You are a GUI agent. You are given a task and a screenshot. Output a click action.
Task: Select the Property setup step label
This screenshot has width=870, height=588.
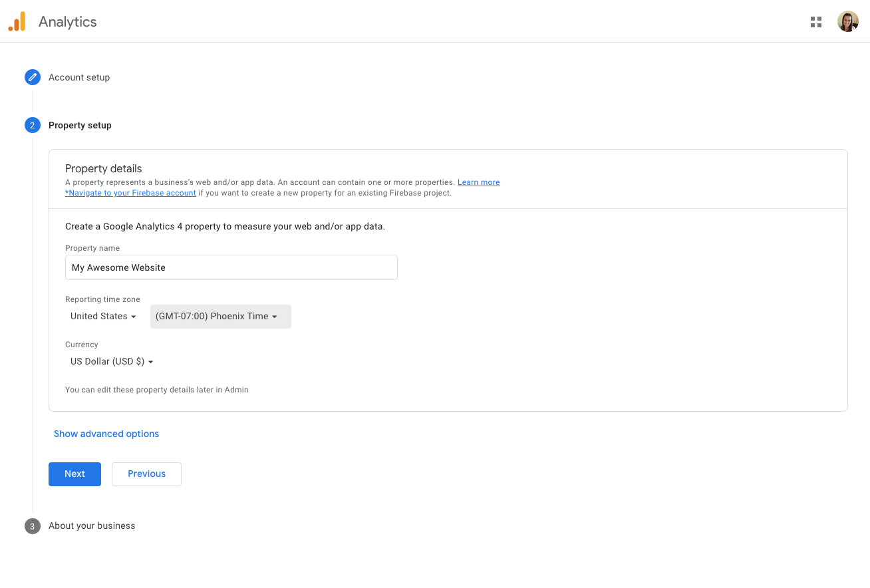(x=80, y=125)
